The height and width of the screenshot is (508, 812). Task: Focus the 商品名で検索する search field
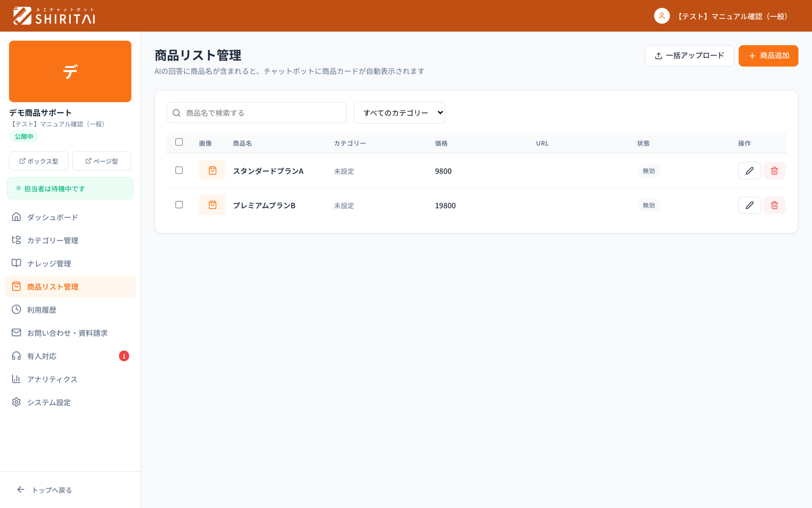[x=256, y=112]
